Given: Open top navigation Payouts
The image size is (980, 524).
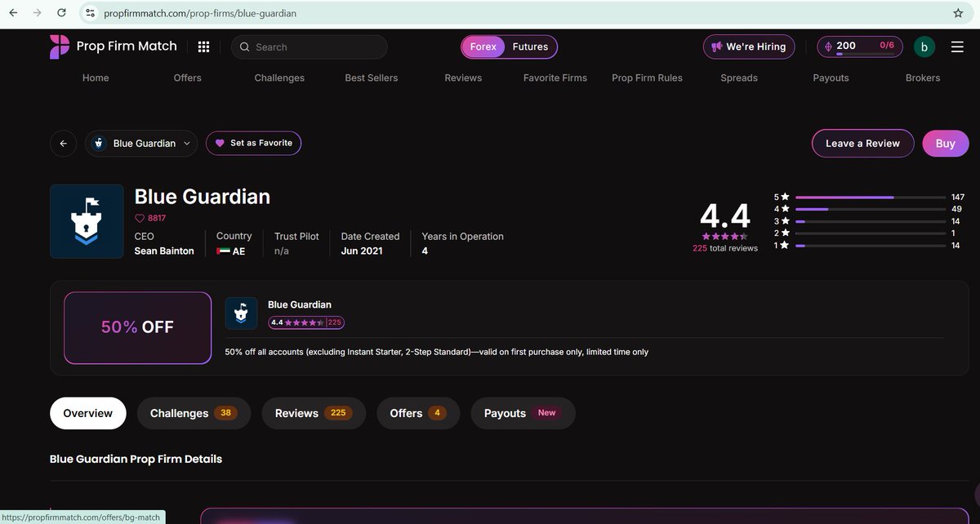Looking at the screenshot, I should (831, 78).
